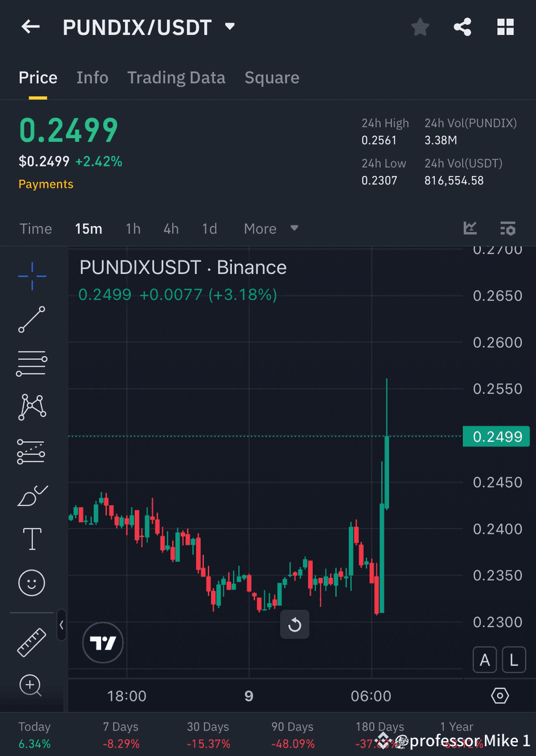
Task: Refresh the chart with the reload button
Action: [295, 624]
